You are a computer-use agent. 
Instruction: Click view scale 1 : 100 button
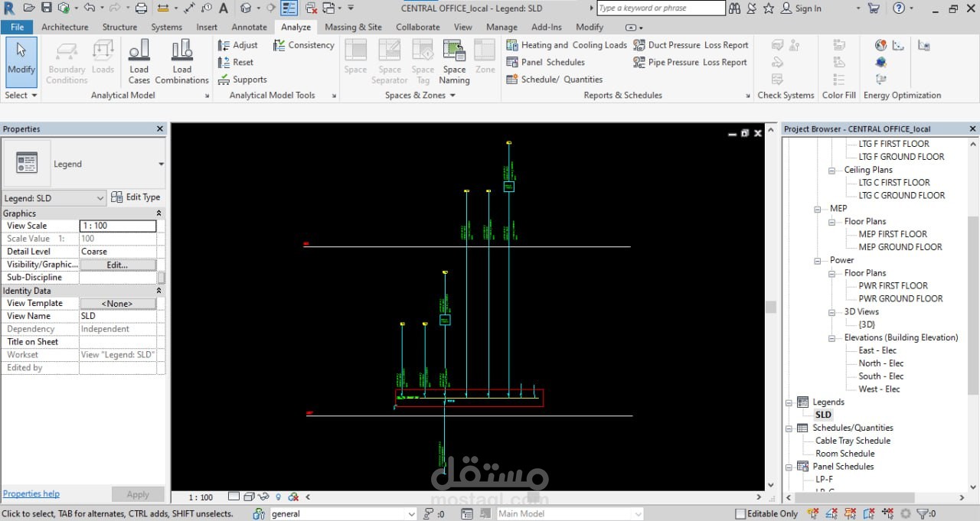[x=201, y=497]
